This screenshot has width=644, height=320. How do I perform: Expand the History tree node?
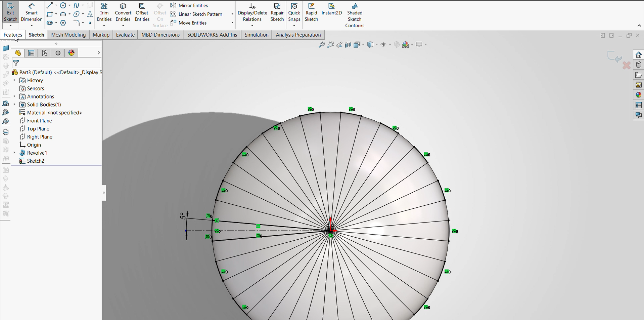coord(14,80)
